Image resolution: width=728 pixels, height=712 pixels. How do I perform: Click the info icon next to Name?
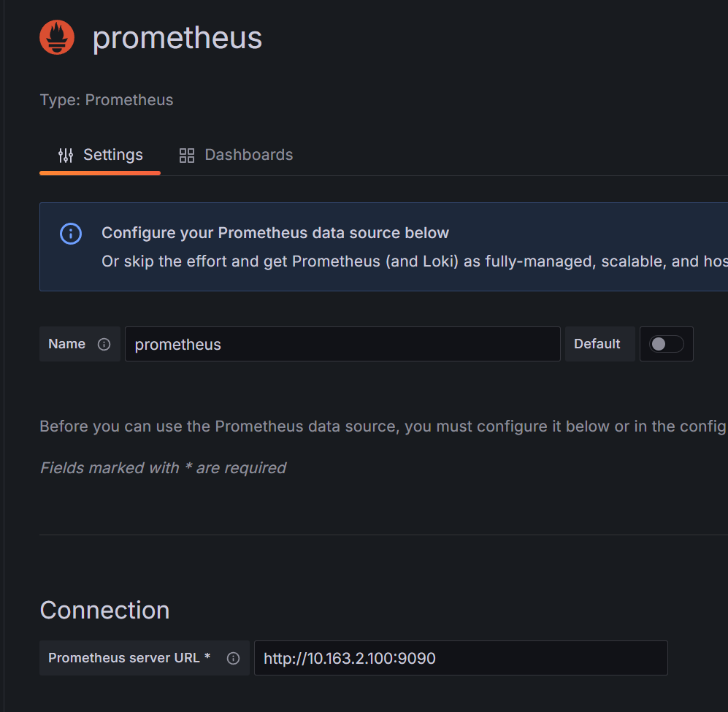(x=104, y=344)
